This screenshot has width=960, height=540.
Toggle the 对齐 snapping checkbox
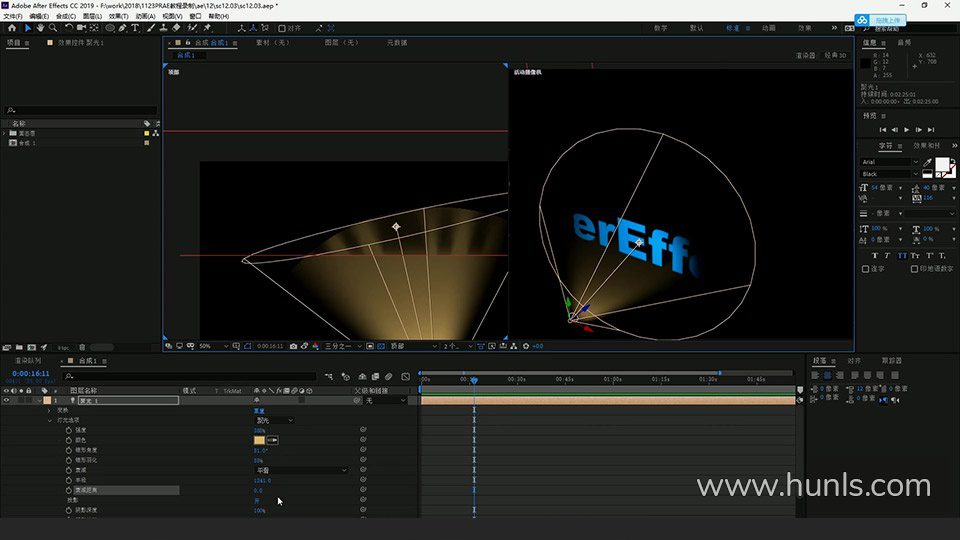[x=282, y=28]
